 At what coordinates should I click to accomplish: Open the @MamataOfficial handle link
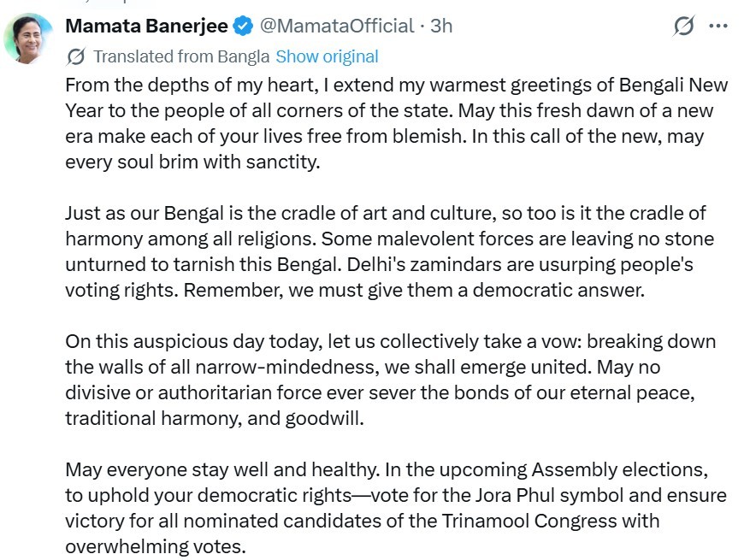(336, 27)
